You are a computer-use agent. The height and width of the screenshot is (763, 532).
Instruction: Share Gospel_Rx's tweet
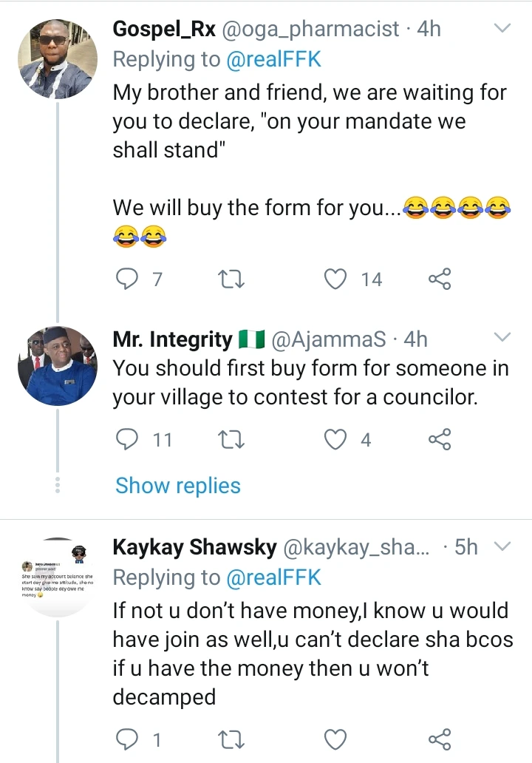coord(440,279)
